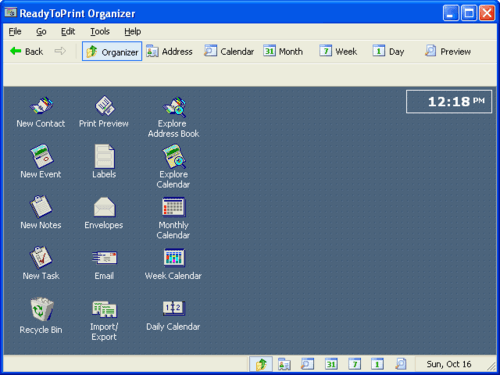Screen dimensions: 500x375
Task: Close the ReadyToPrint Organizer window
Action: click(487, 13)
